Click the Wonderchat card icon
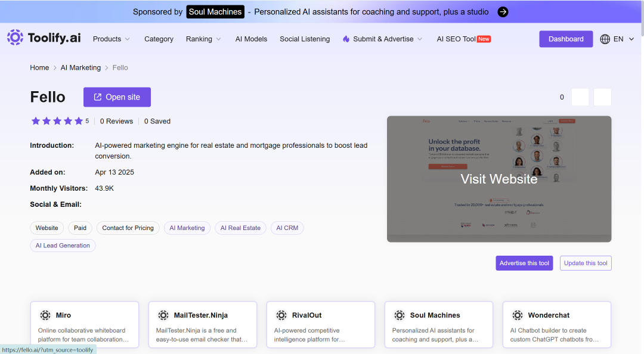Viewport: 644px width, 354px height. tap(518, 315)
